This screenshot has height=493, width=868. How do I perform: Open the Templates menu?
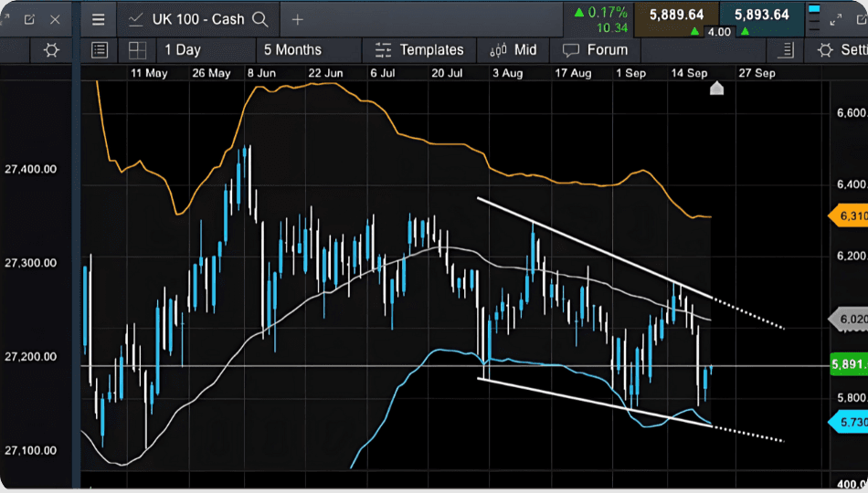[x=419, y=50]
